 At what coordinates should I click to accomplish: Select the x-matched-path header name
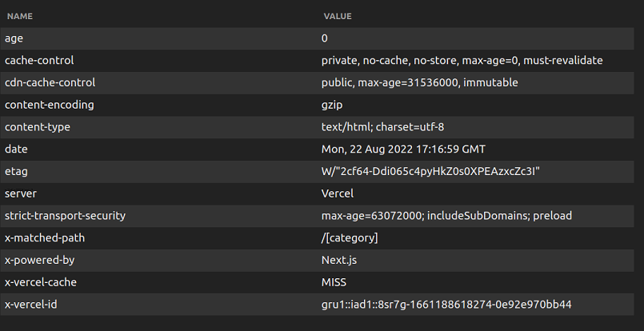click(x=45, y=237)
